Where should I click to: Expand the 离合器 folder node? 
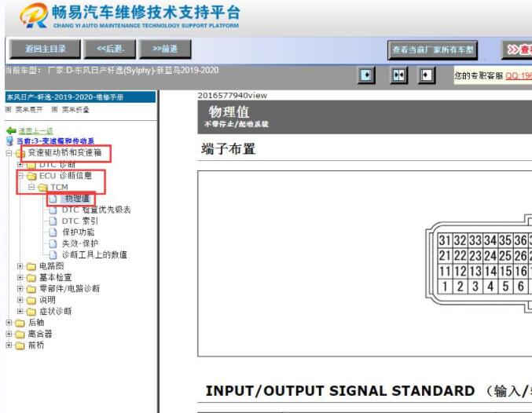click(9, 334)
